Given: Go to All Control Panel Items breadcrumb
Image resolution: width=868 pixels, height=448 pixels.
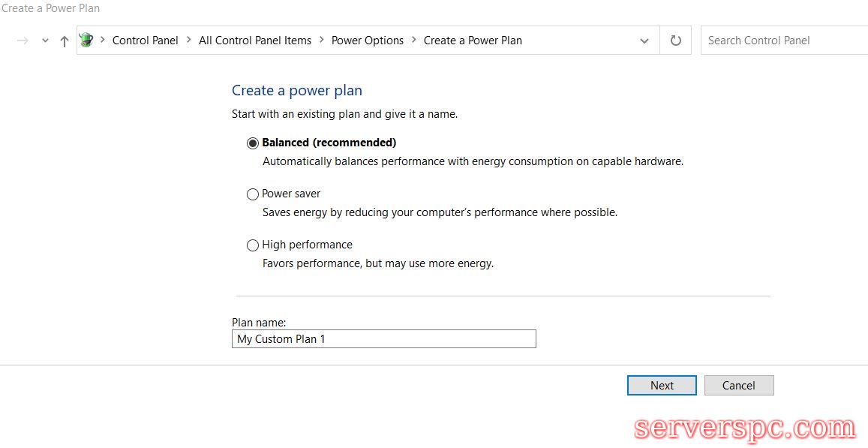Looking at the screenshot, I should [x=254, y=41].
